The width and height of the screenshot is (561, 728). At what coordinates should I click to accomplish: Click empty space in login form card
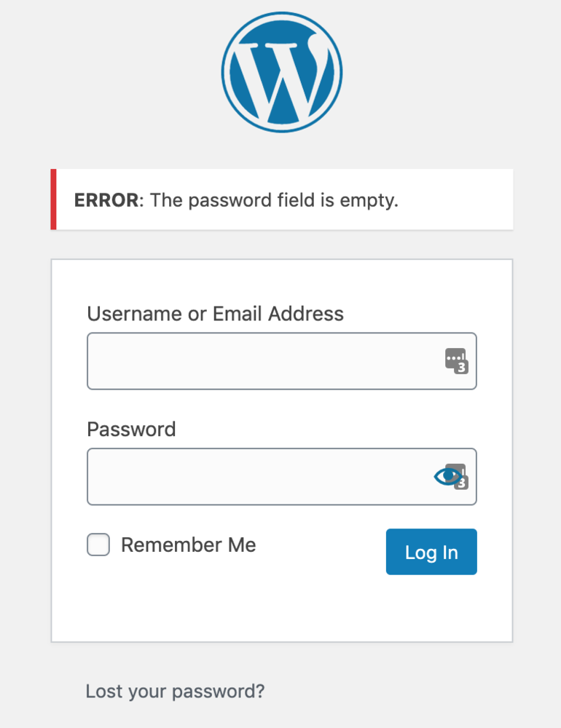click(282, 608)
